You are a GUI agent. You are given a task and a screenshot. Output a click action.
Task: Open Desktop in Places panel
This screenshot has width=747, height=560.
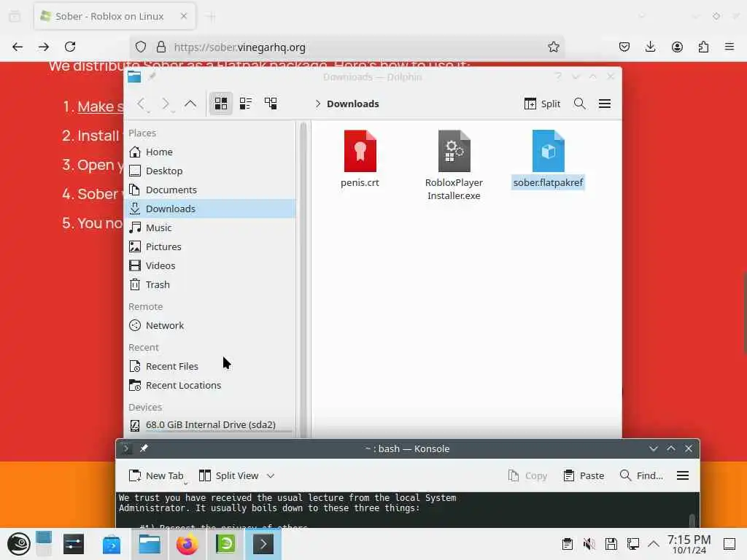tap(210, 171)
